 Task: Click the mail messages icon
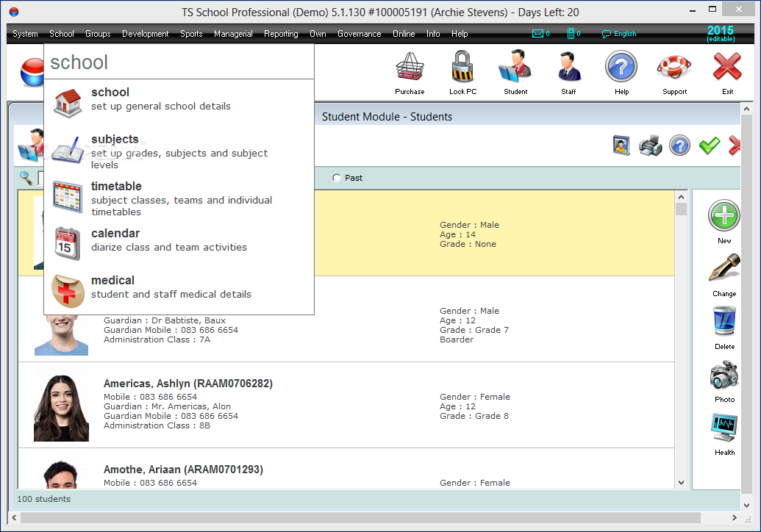[537, 34]
